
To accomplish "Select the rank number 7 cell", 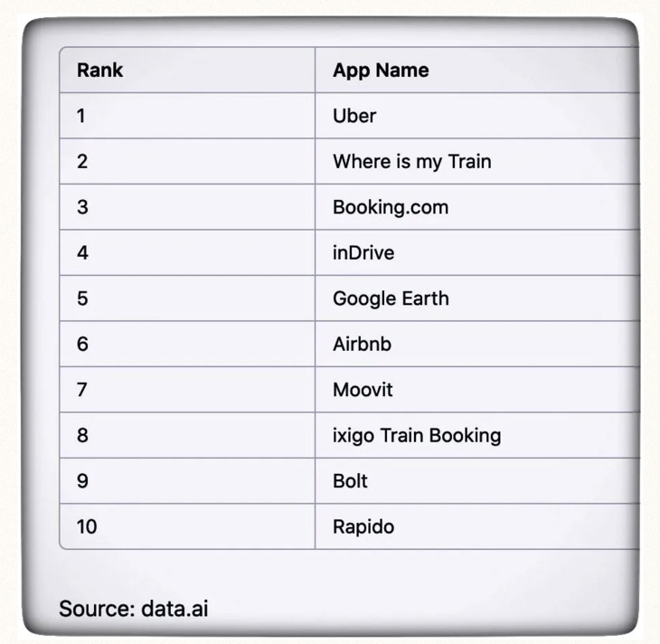I will (82, 390).
